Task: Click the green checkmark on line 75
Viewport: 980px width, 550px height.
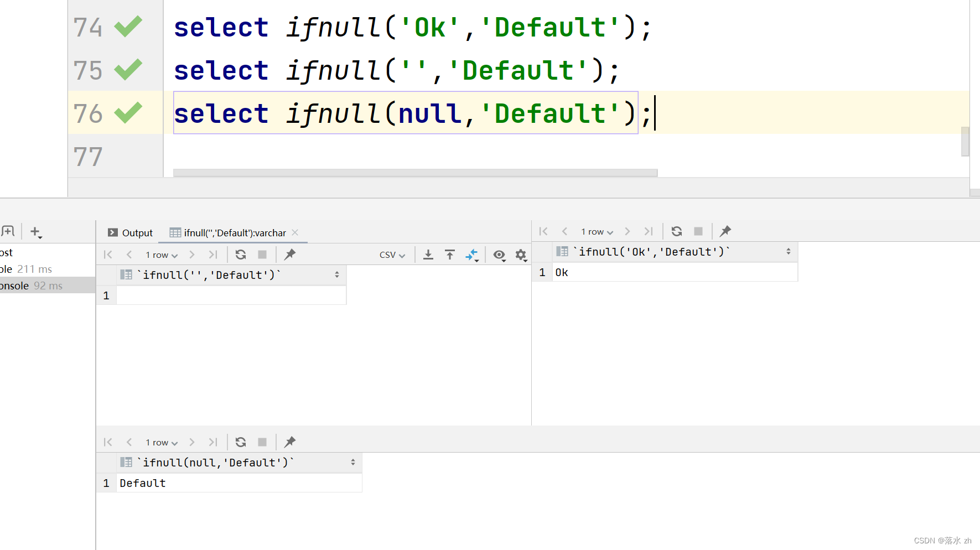Action: [x=128, y=69]
